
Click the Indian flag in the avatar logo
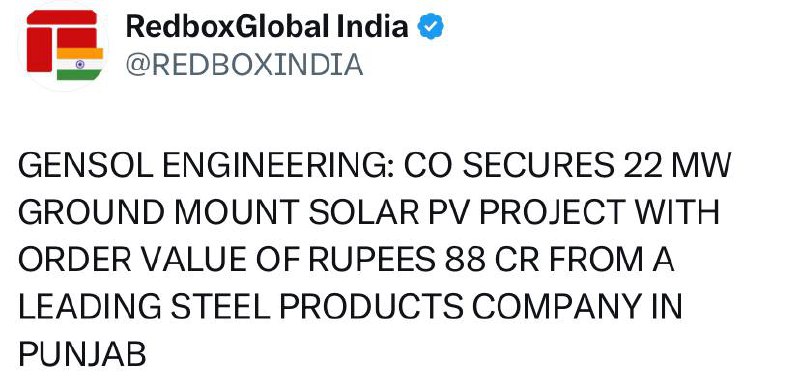80,64
